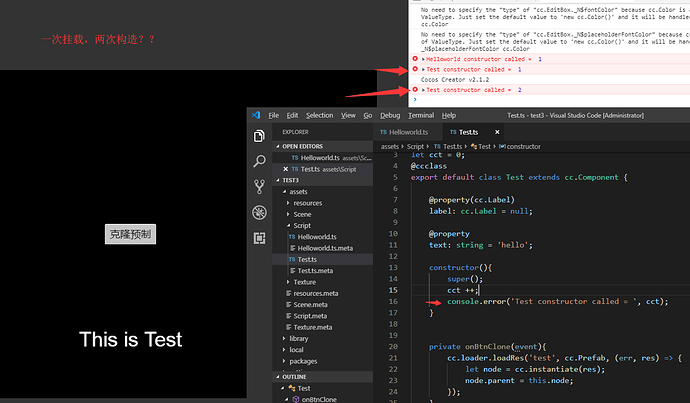
Task: Close Test.ts in Open Editors list
Action: (286, 169)
